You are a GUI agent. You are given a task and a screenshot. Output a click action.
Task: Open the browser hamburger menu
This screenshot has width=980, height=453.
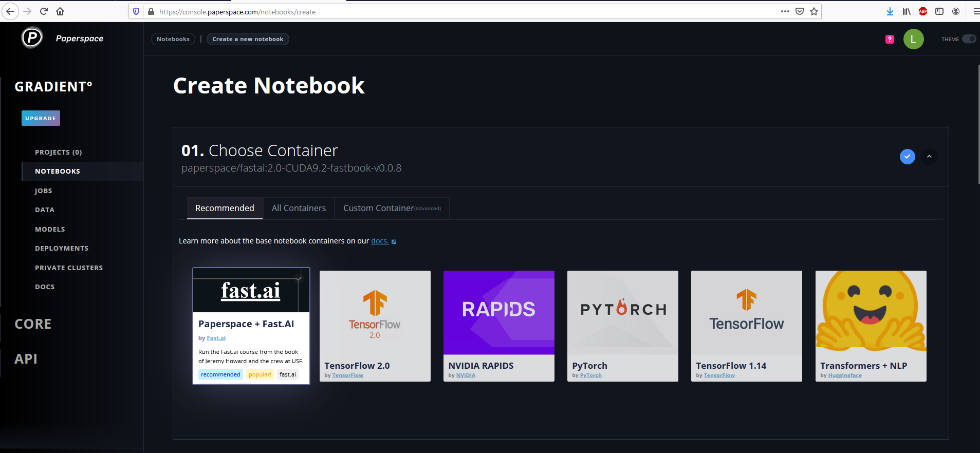pyautogui.click(x=976, y=11)
